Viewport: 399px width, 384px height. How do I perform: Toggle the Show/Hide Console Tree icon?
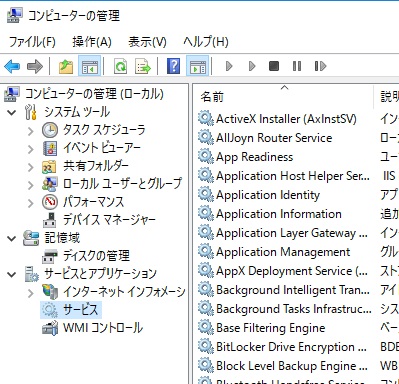click(90, 66)
